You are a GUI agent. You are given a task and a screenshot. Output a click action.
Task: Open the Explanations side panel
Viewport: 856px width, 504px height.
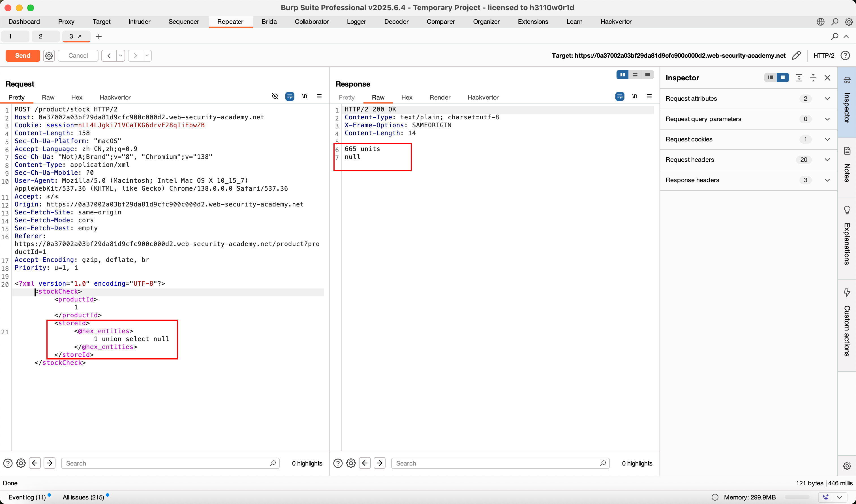tap(847, 238)
